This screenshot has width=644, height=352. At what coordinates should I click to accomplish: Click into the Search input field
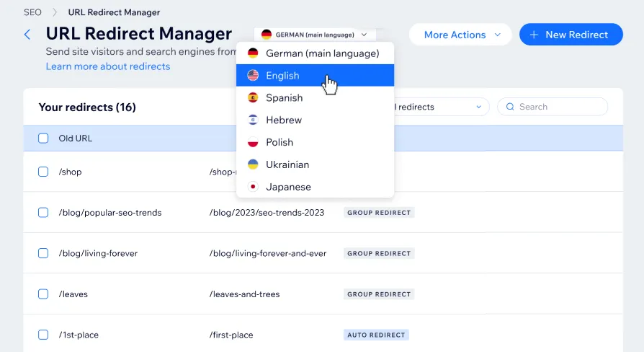(560, 107)
